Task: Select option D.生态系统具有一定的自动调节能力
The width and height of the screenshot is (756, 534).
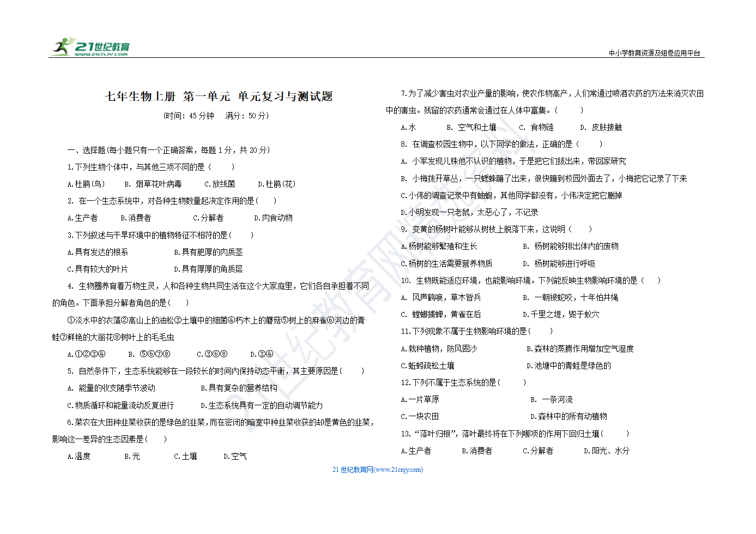Action: tap(262, 405)
